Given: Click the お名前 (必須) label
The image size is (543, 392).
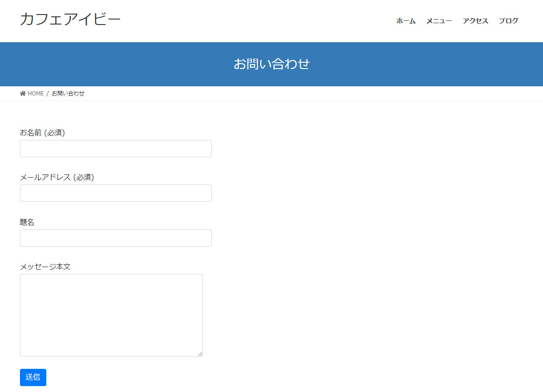Looking at the screenshot, I should 42,133.
